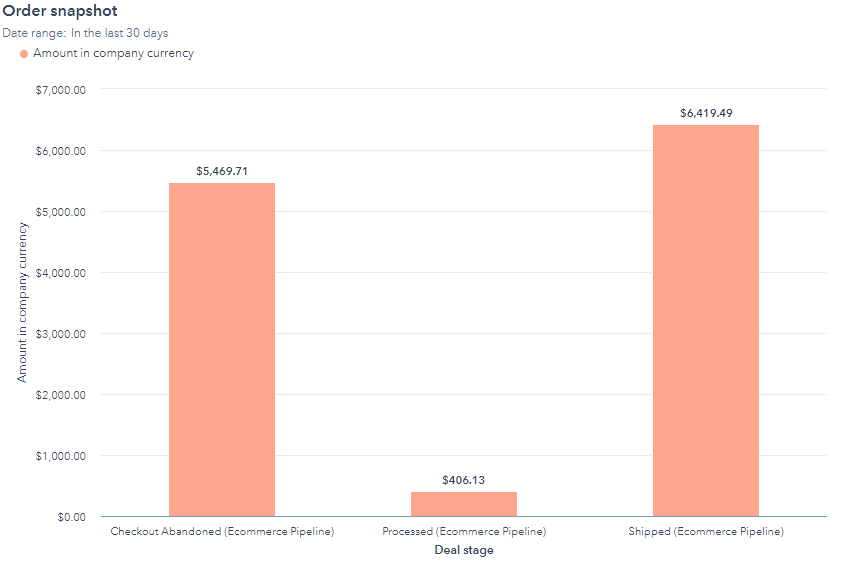Click the $4,000.00 y-axis tick label

click(x=62, y=273)
